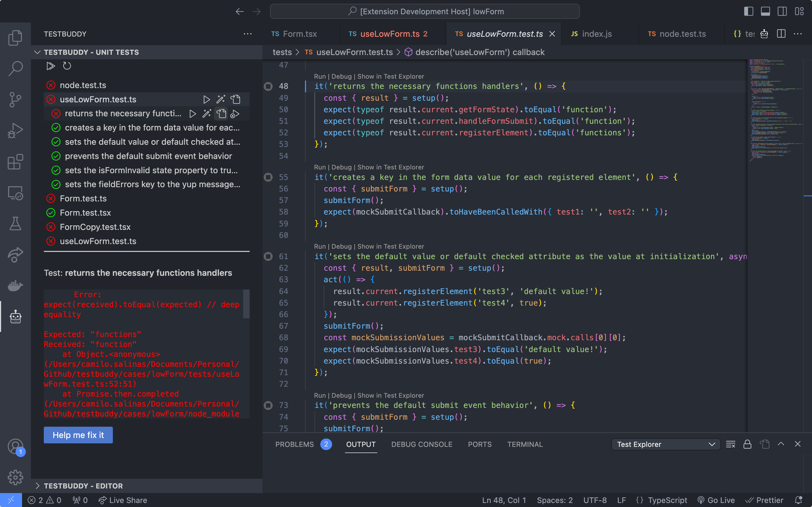Open the Docker view
Screen dimensions: 812x507
coord(15,286)
